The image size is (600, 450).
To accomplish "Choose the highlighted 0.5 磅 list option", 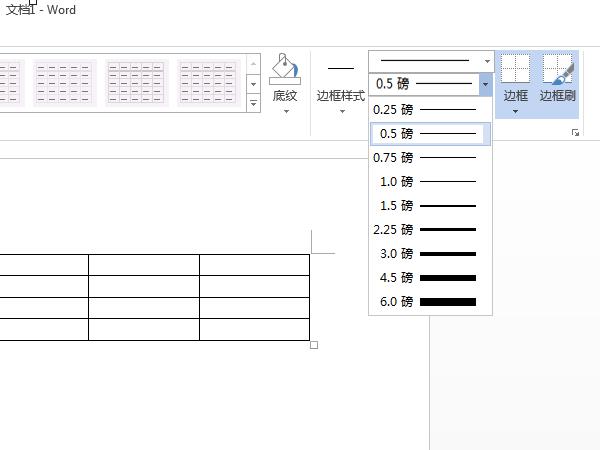I will point(430,134).
